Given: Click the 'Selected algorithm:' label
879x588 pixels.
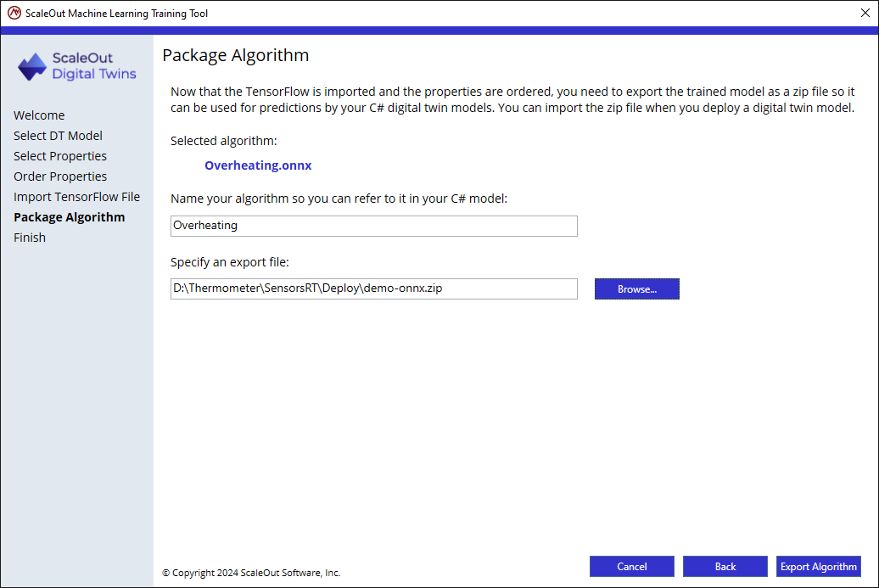Looking at the screenshot, I should [x=224, y=141].
